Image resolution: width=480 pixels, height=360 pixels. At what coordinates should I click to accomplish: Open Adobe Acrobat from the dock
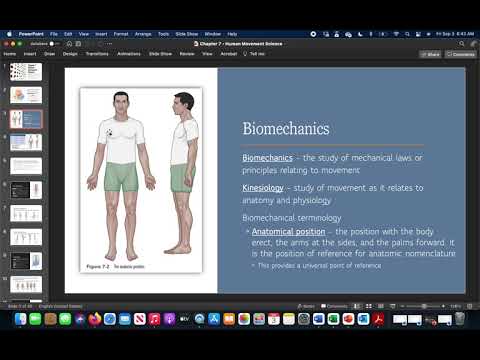378,319
